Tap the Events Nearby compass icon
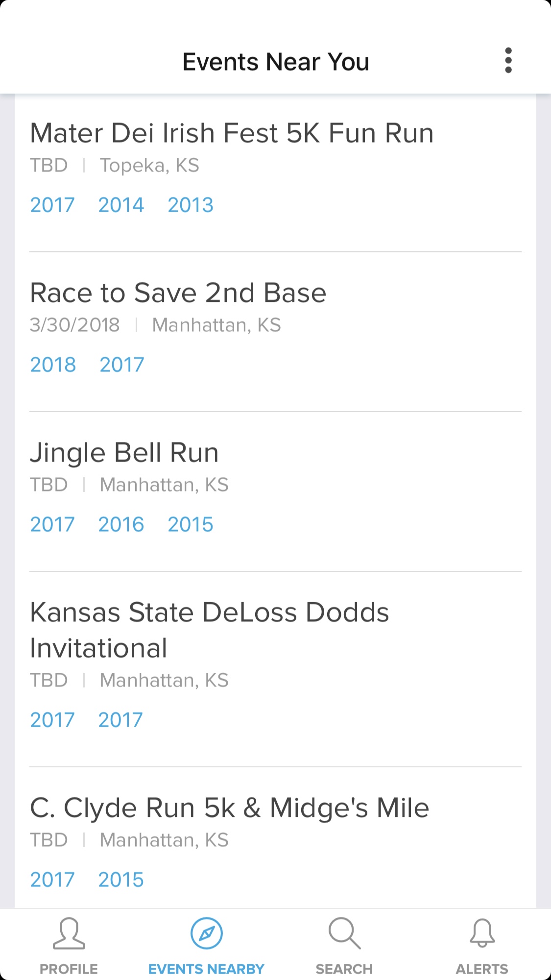 (206, 933)
